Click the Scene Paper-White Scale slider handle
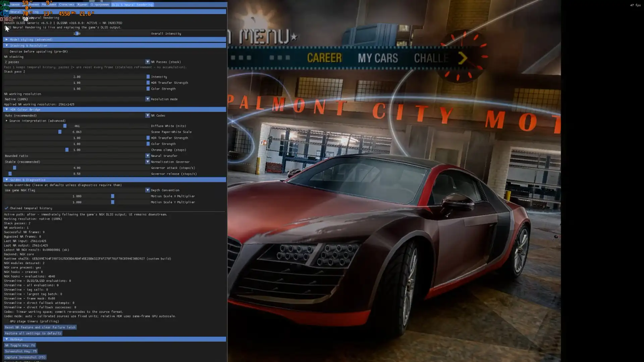The image size is (644, 362). pyautogui.click(x=60, y=132)
